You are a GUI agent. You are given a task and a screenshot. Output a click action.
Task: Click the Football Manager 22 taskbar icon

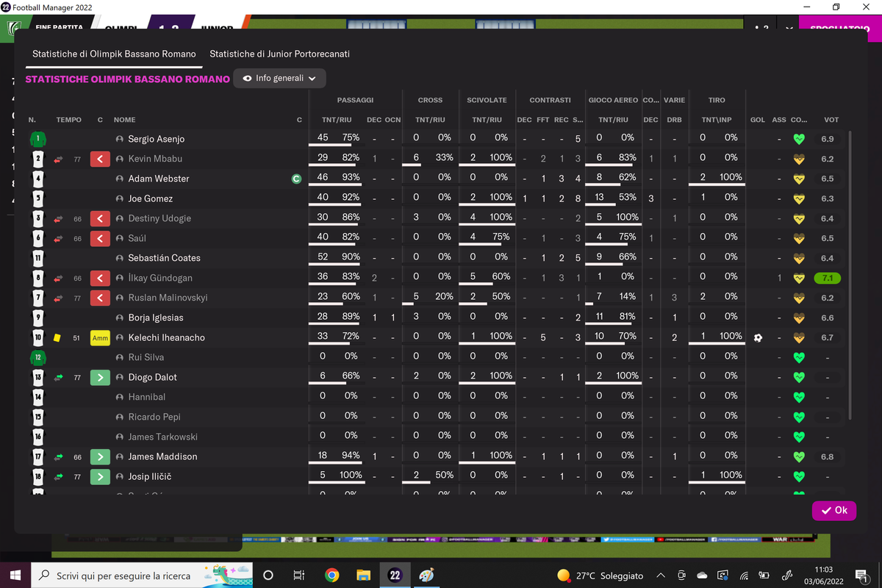pyautogui.click(x=395, y=575)
